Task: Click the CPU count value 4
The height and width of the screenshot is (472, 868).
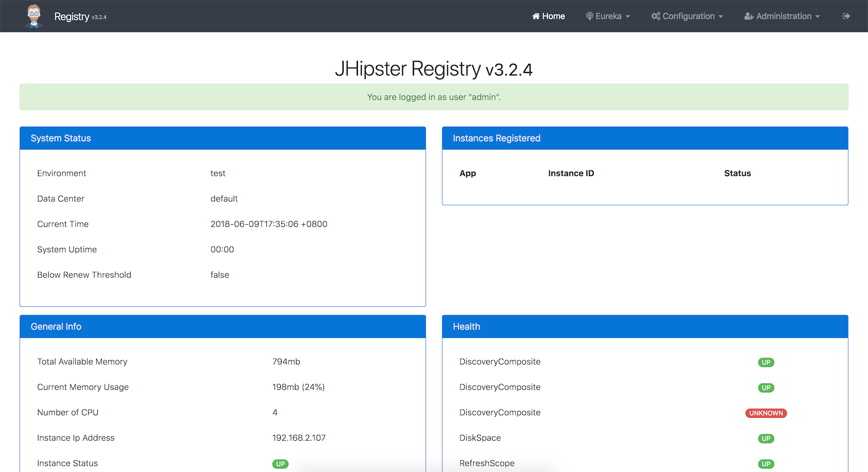Action: (x=275, y=412)
